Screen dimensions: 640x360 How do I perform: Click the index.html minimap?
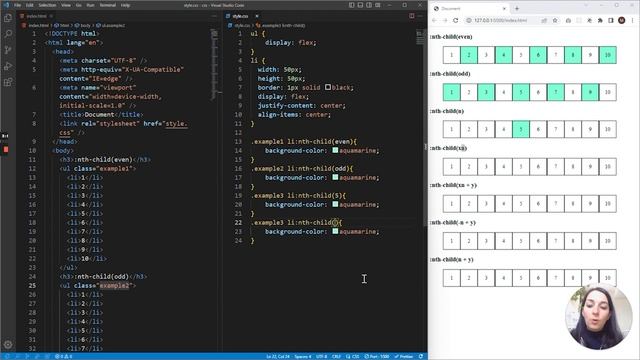pos(214,65)
